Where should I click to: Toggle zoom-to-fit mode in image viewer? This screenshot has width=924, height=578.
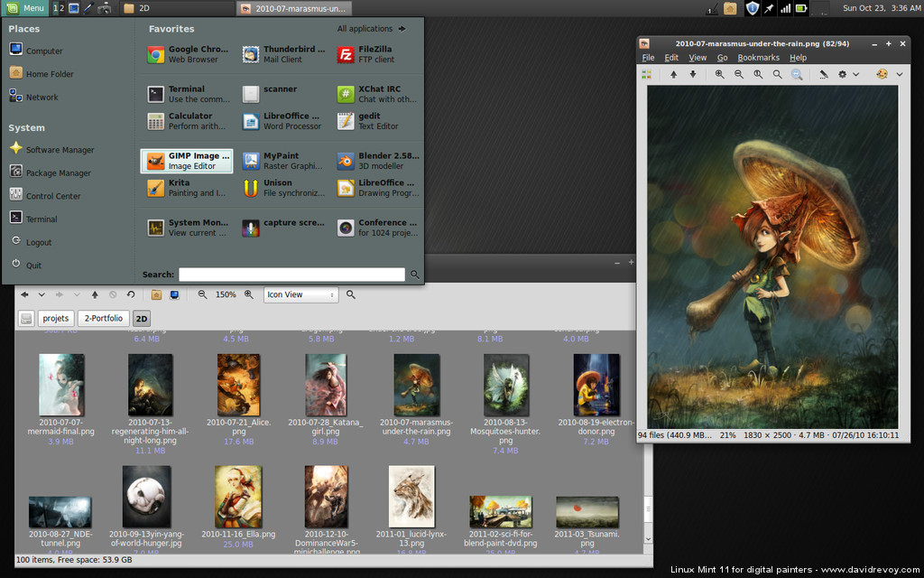(797, 74)
